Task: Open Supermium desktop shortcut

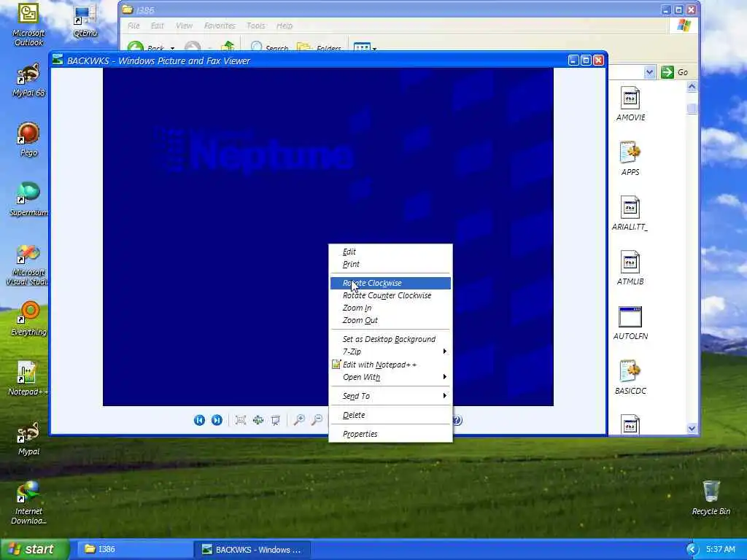Action: coord(28,199)
